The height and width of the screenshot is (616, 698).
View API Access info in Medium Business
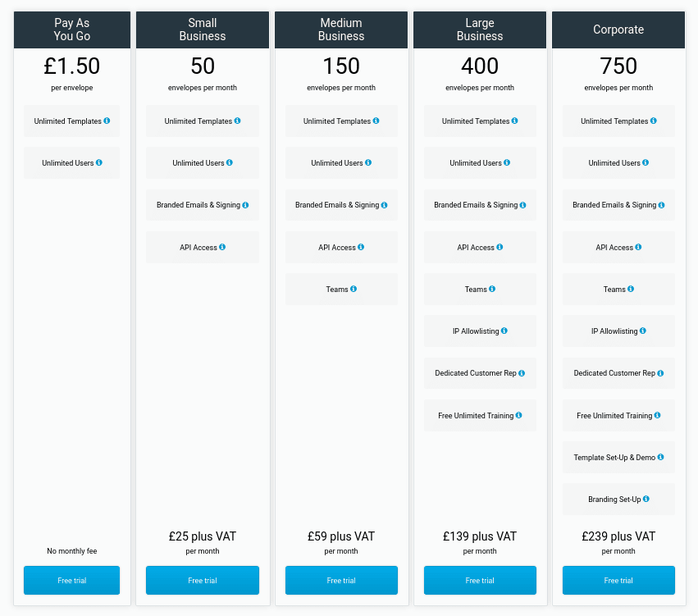click(x=361, y=247)
